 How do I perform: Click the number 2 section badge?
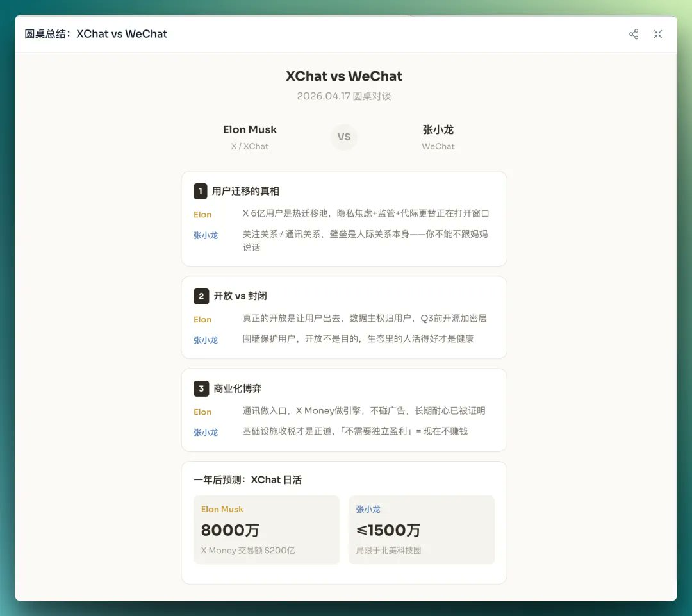pyautogui.click(x=201, y=296)
